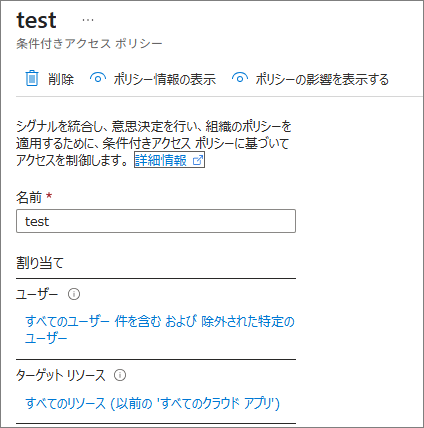The width and height of the screenshot is (424, 428).
Task: Click the eye icon beside ポリシー情報の表示
Action: [x=98, y=79]
